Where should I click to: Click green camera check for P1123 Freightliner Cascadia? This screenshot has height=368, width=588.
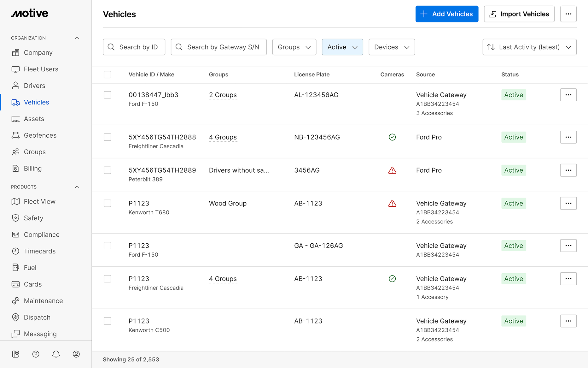(x=392, y=279)
